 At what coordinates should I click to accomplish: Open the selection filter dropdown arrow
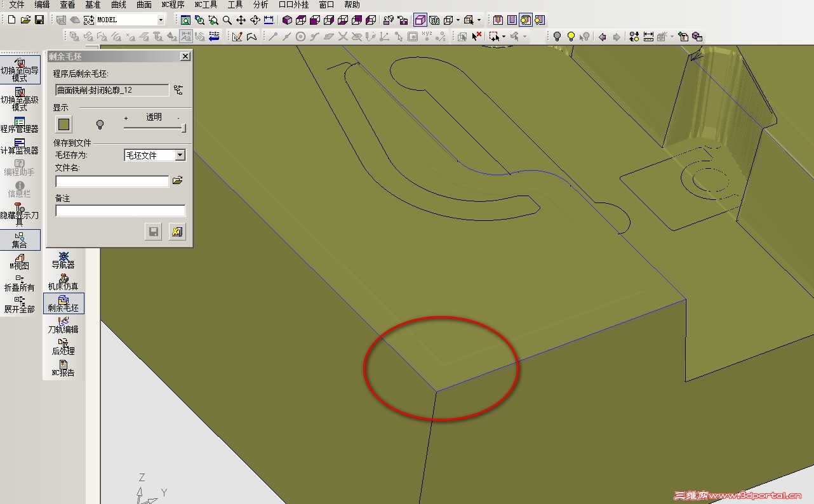tap(504, 37)
